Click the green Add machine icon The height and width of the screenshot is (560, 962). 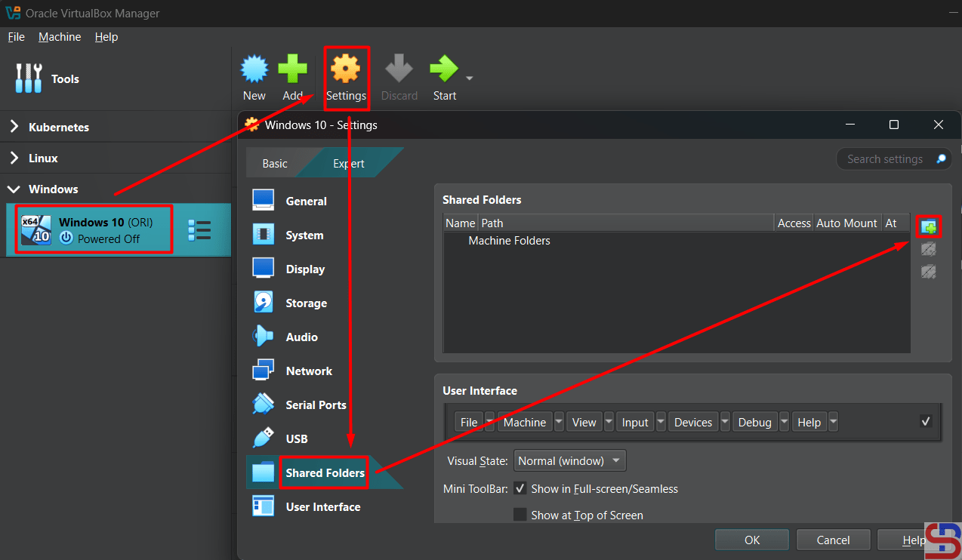point(292,70)
